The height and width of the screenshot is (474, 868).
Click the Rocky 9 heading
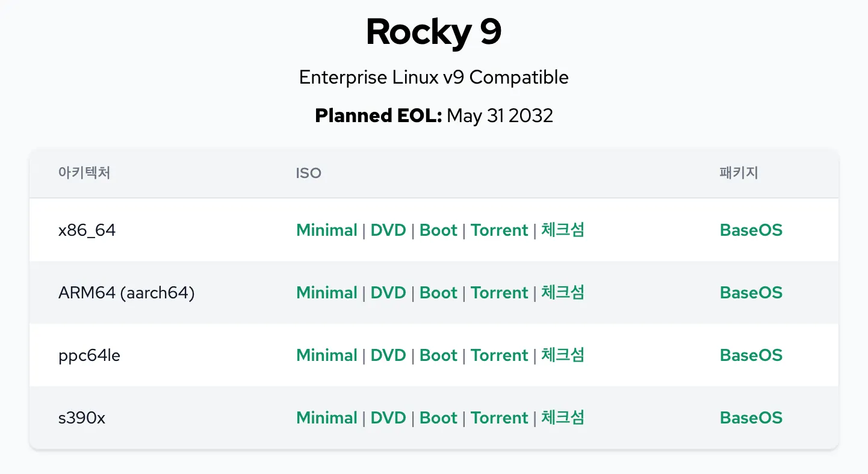(433, 32)
